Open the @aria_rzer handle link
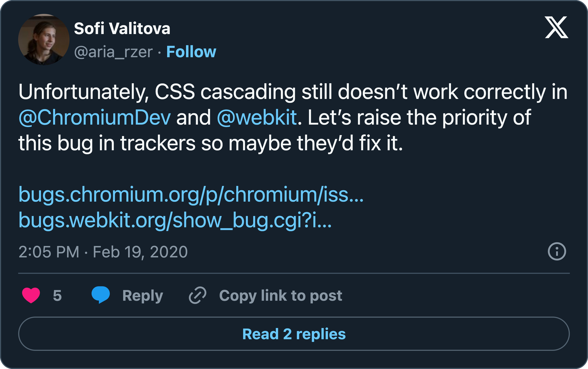This screenshot has height=369, width=588. 113,52
